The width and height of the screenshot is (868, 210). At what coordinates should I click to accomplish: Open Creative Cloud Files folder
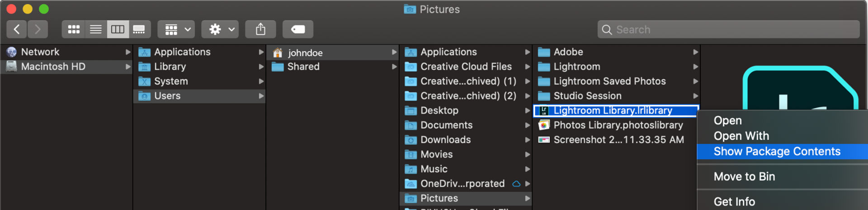coord(466,67)
